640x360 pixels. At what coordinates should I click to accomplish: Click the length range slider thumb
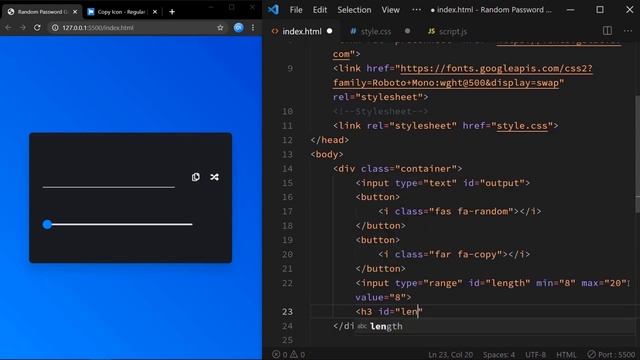tap(47, 224)
